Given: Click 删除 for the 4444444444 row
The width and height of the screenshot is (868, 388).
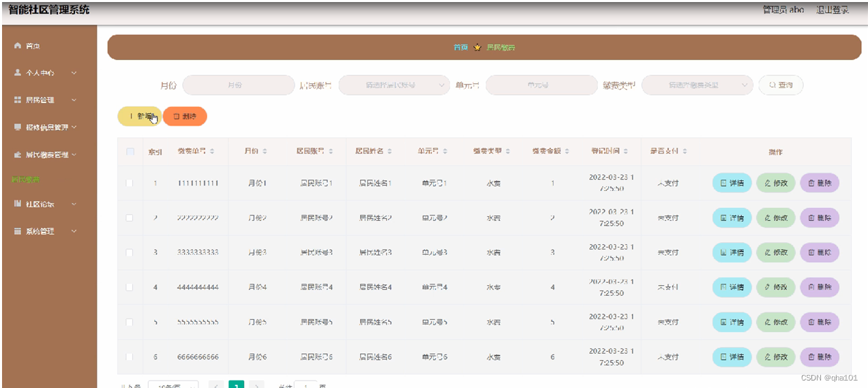Looking at the screenshot, I should point(820,288).
